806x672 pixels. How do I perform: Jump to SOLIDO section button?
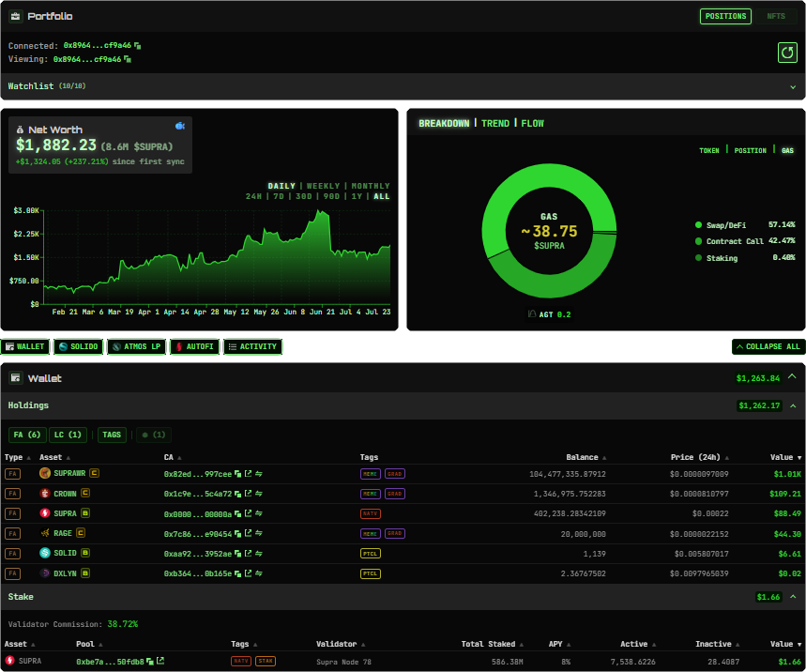tap(79, 347)
